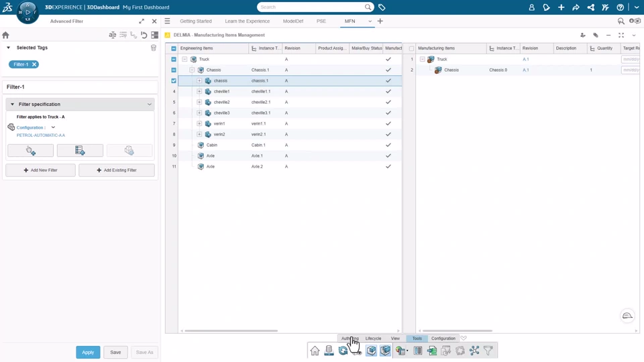Maximize the widget with fullscreen icon
Screen dimensions: 644x362
pyautogui.click(x=621, y=36)
